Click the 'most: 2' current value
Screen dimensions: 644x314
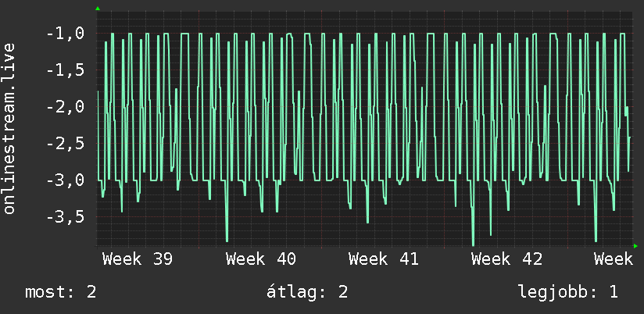(x=61, y=292)
